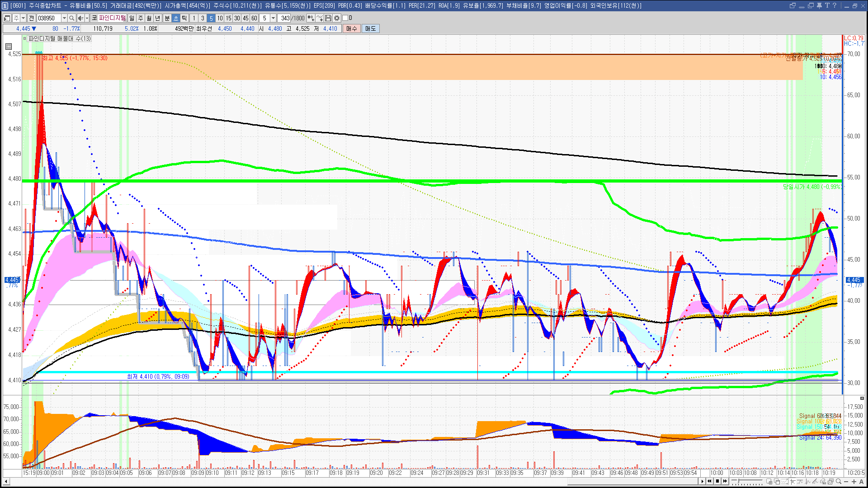
Task: Toggle the D checkbox in toolbar
Action: (345, 18)
